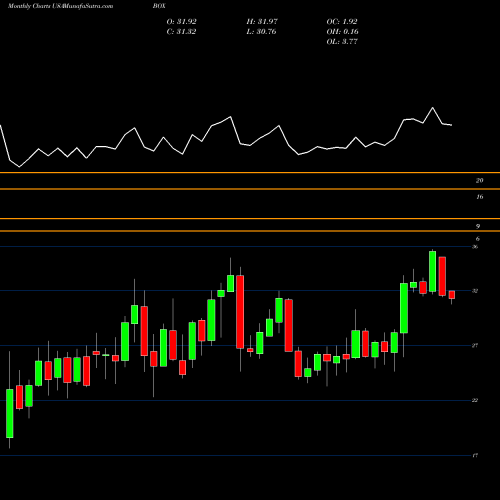Click the 9 level label on the orange scale
This screenshot has width=500, height=500.
(x=478, y=226)
